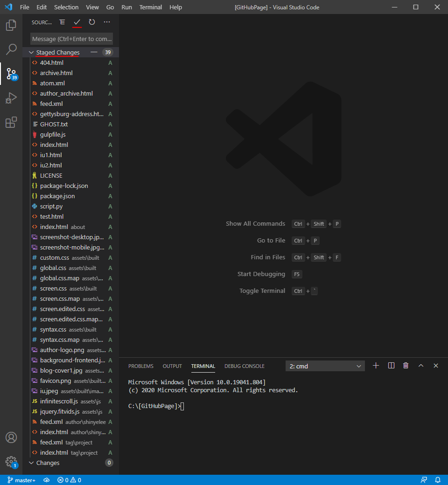
Task: Open the terminal selector dropdown '2: cmd'
Action: pyautogui.click(x=325, y=366)
